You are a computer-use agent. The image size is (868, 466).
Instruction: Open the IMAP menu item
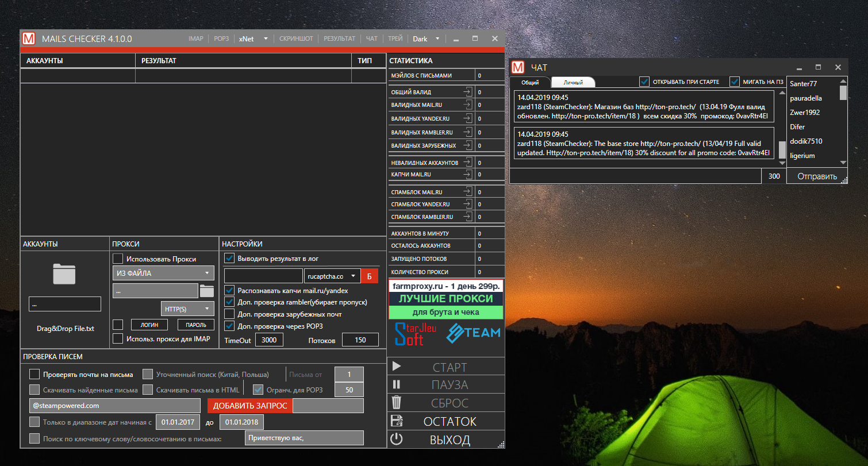point(196,38)
